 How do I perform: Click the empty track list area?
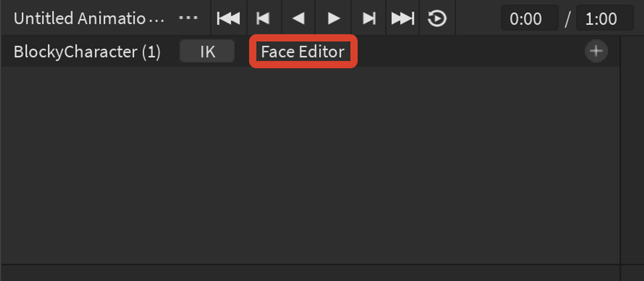click(310, 165)
